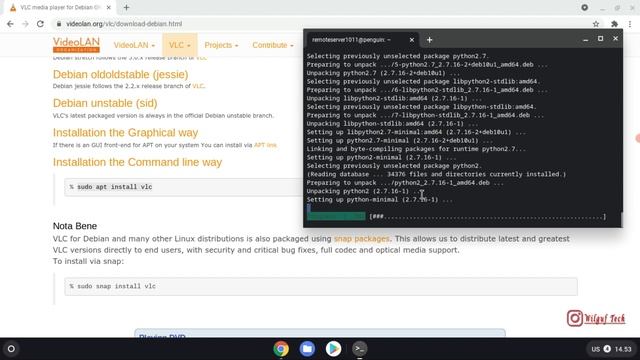The width and height of the screenshot is (640, 360).
Task: Maximize the terminal window
Action: pos(600,39)
